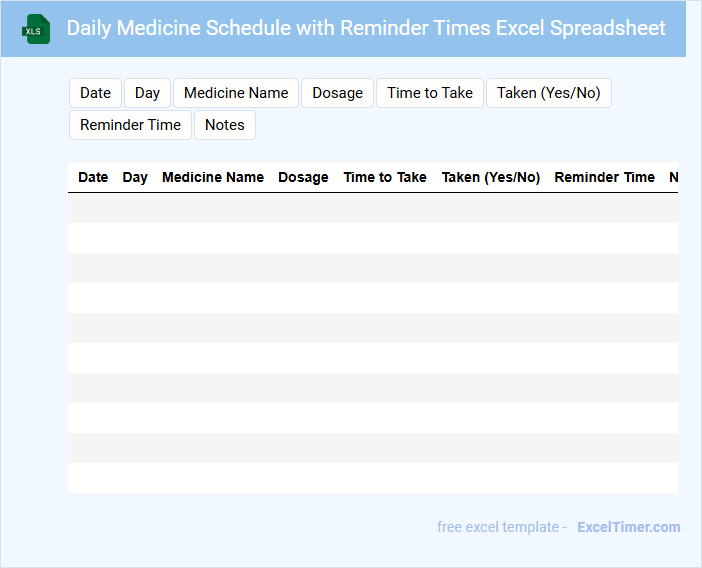The height and width of the screenshot is (568, 702).
Task: Click the spreadsheet title heading text
Action: (x=366, y=28)
